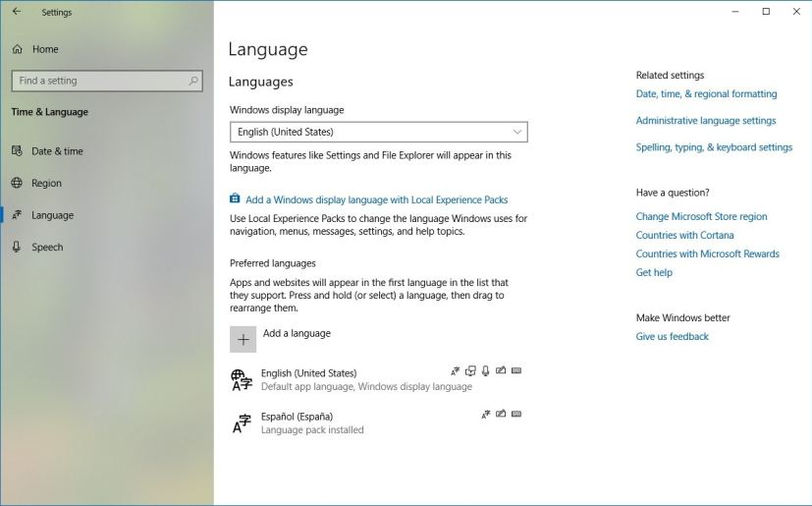
Task: Click English row text-to-speech feature icon
Action: point(470,370)
